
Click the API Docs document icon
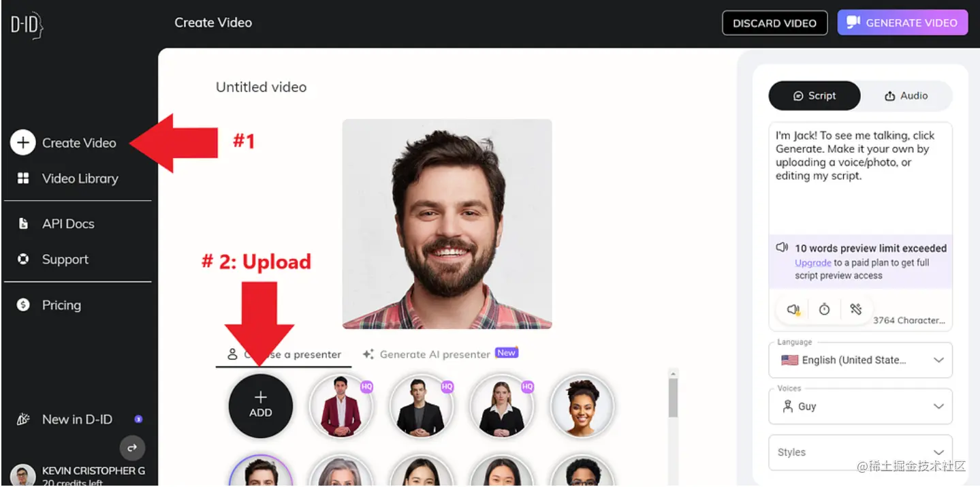click(23, 223)
